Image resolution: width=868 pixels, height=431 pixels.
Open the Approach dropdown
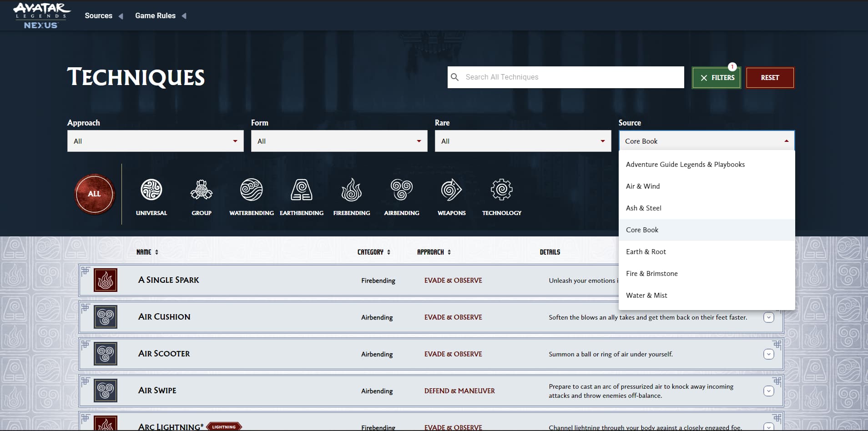pos(156,141)
